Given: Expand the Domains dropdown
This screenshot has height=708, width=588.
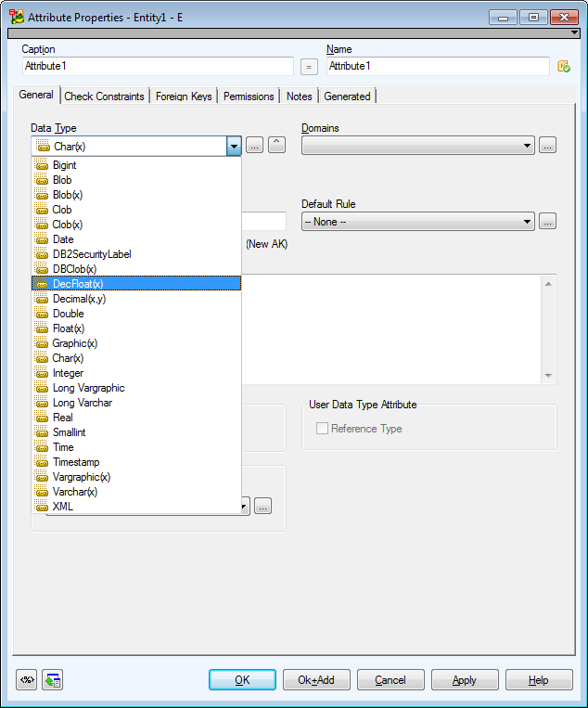Looking at the screenshot, I should tap(528, 146).
